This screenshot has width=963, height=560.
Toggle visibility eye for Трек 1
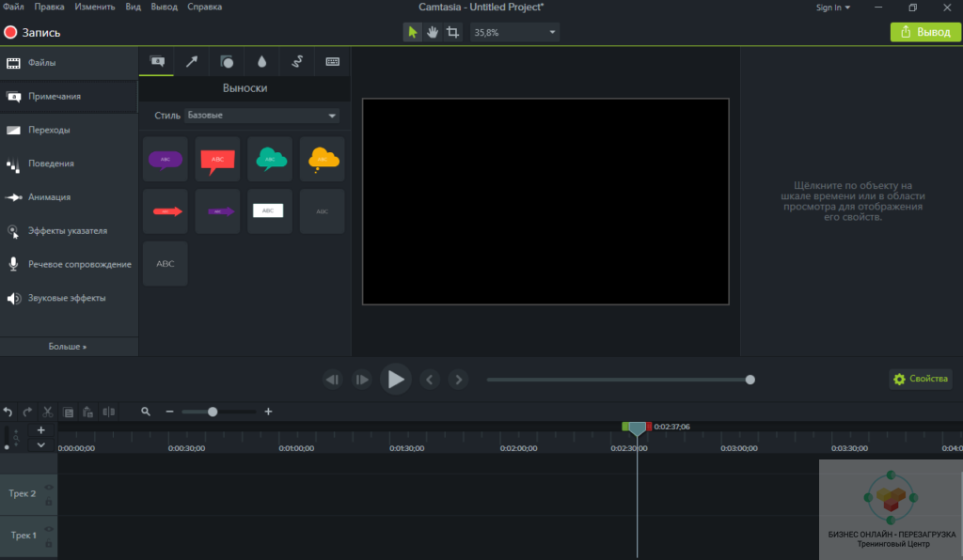pyautogui.click(x=49, y=529)
